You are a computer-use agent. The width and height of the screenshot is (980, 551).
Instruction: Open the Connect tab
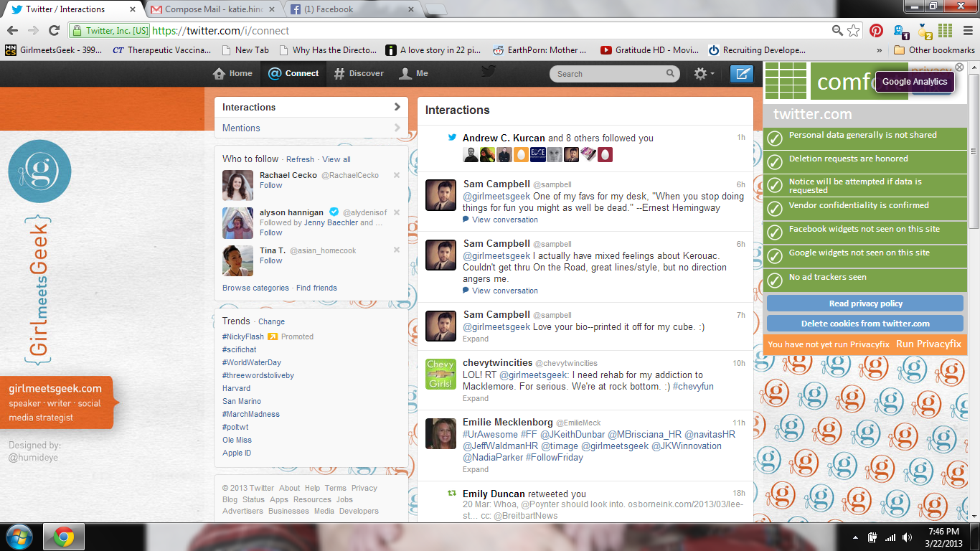point(293,73)
